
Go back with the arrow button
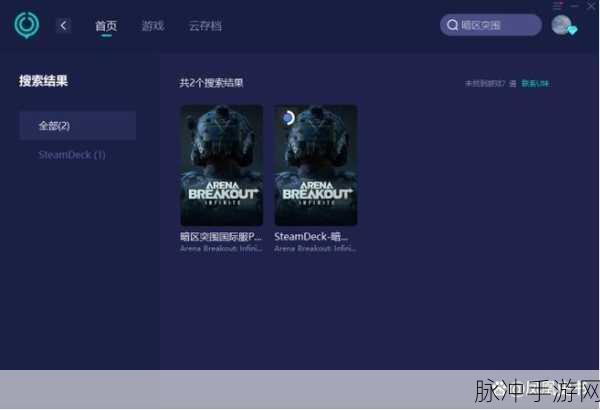pos(64,26)
